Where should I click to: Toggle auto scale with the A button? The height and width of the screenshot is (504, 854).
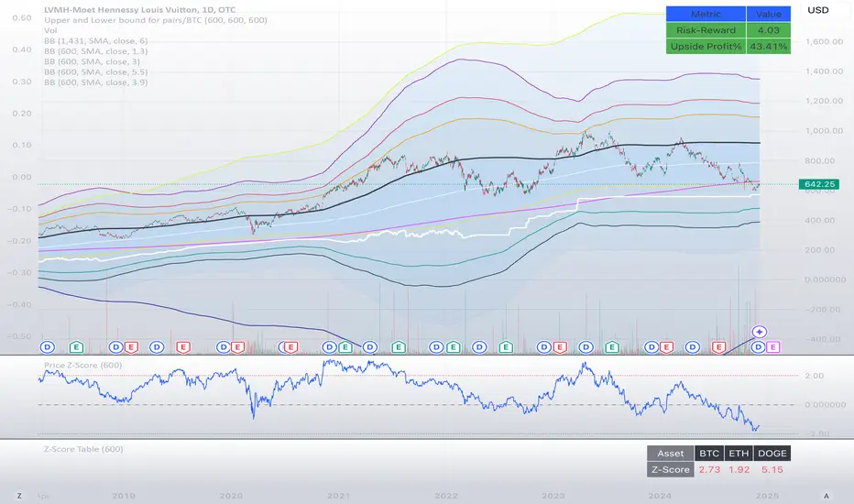click(x=827, y=494)
